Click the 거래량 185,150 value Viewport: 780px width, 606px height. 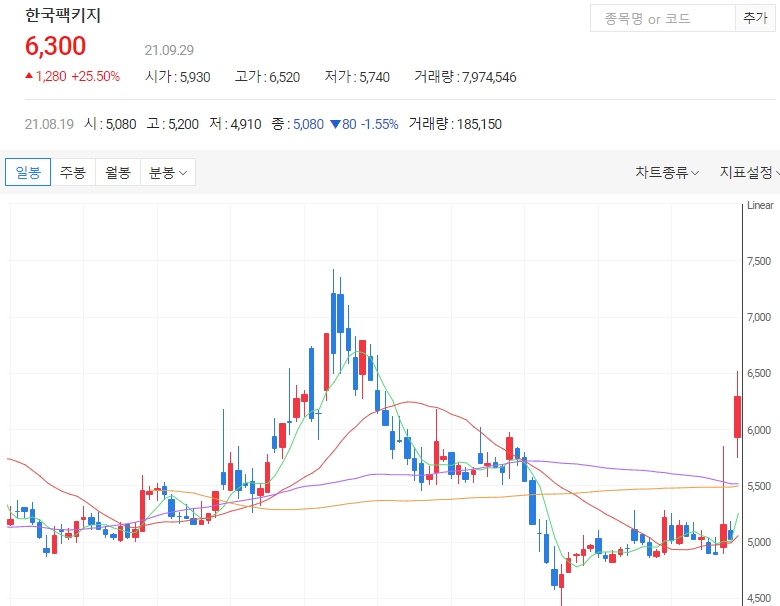coord(455,124)
